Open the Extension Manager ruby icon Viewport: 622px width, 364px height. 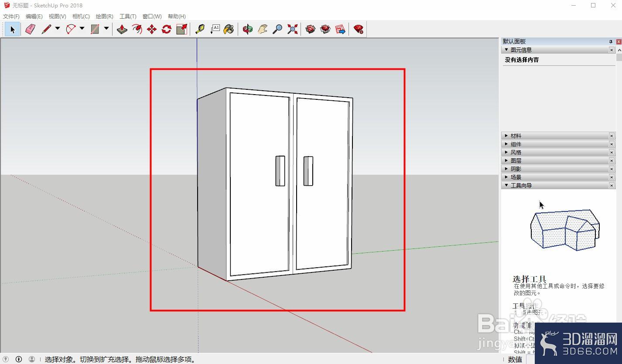[359, 29]
